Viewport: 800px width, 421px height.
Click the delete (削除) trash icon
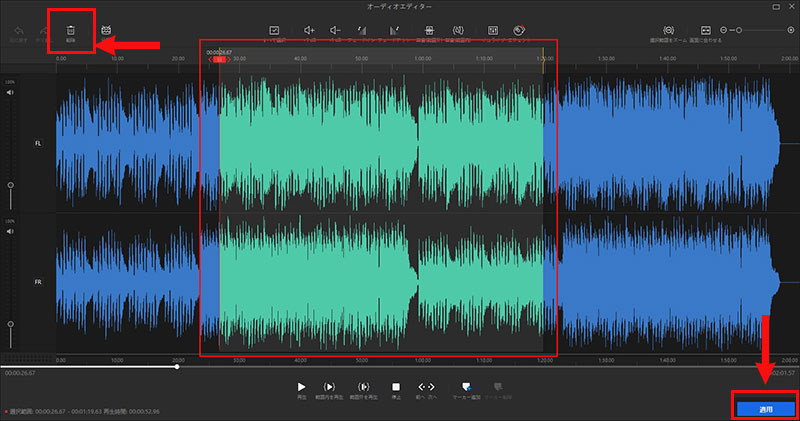(70, 32)
